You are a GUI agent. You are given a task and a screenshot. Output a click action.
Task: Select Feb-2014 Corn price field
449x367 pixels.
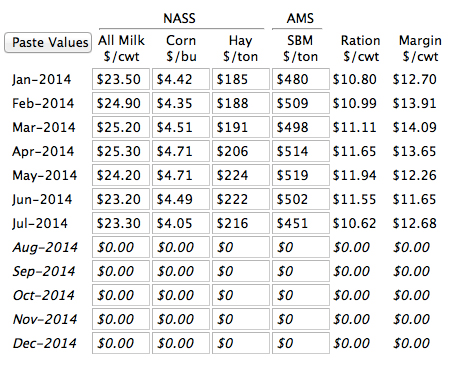181,103
